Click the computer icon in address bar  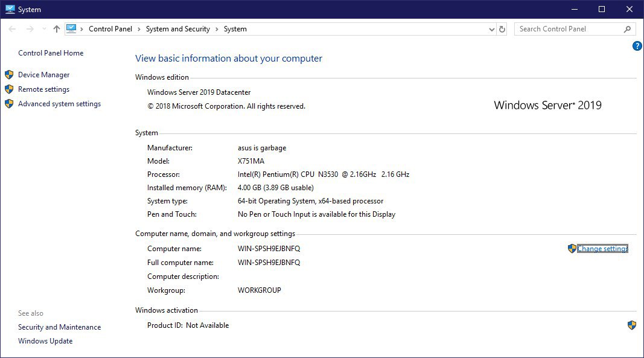coord(71,29)
